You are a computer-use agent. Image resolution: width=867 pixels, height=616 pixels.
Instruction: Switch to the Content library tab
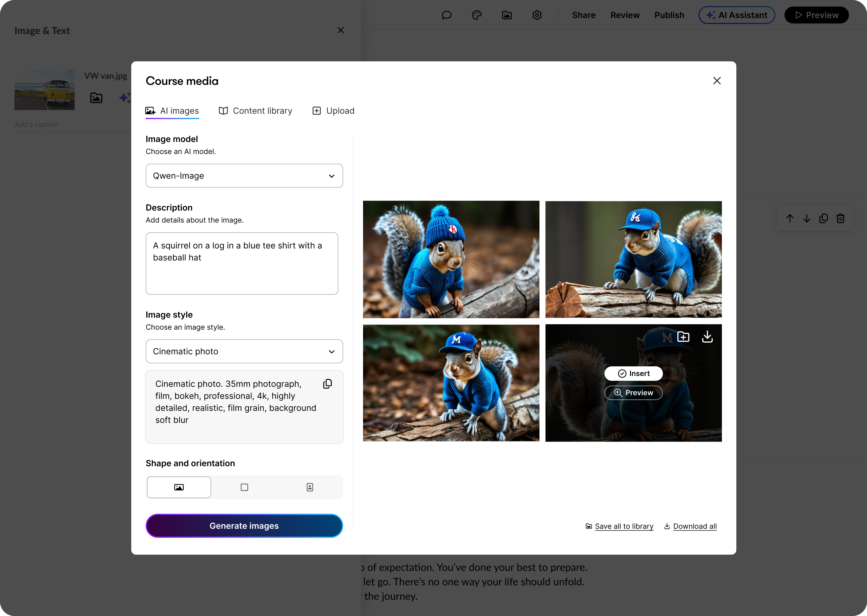click(255, 111)
